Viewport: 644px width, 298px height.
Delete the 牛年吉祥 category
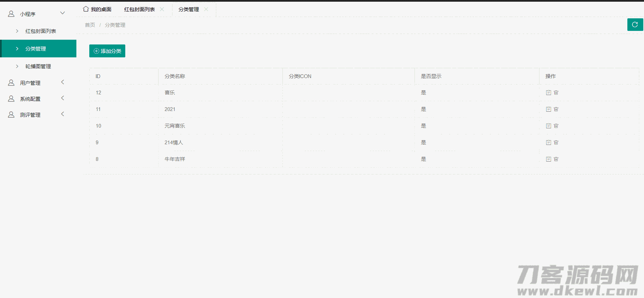(556, 159)
